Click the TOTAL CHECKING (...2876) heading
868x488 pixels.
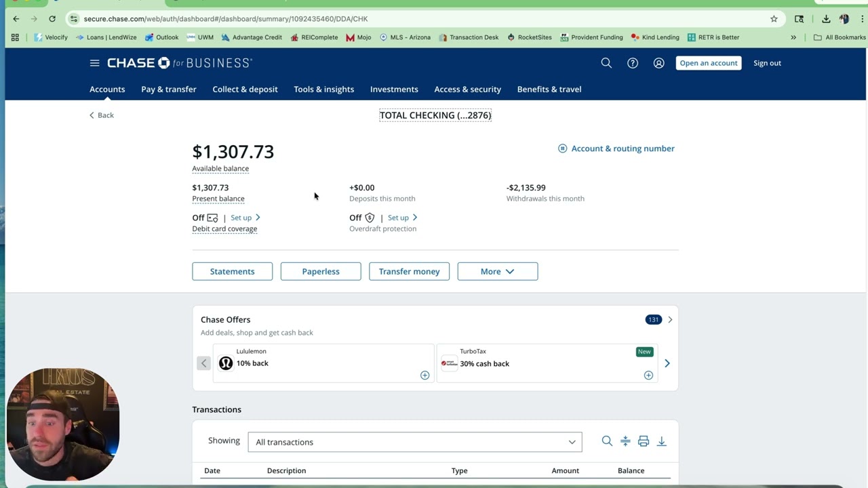(435, 115)
